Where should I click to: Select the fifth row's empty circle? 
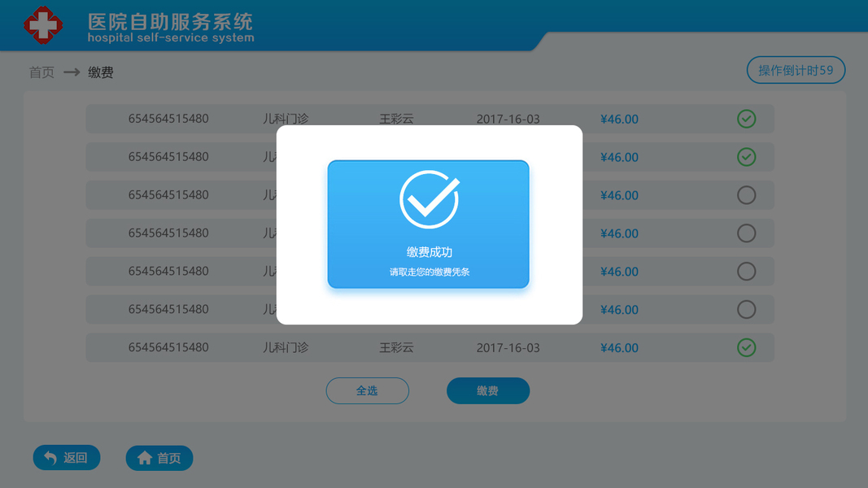pyautogui.click(x=746, y=271)
